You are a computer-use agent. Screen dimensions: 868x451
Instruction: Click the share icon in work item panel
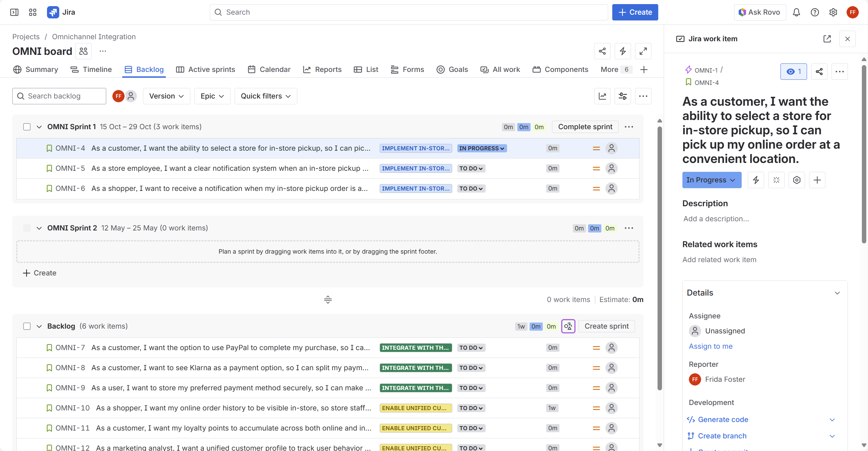pos(819,72)
